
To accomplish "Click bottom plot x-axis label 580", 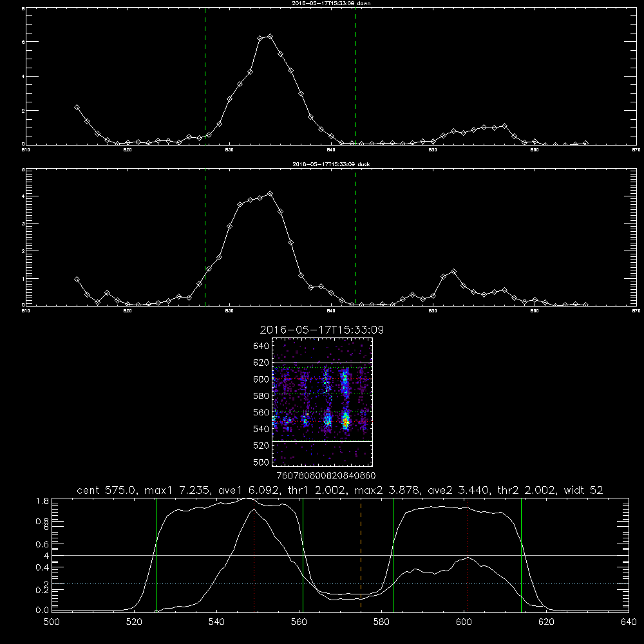I will 381,622.
